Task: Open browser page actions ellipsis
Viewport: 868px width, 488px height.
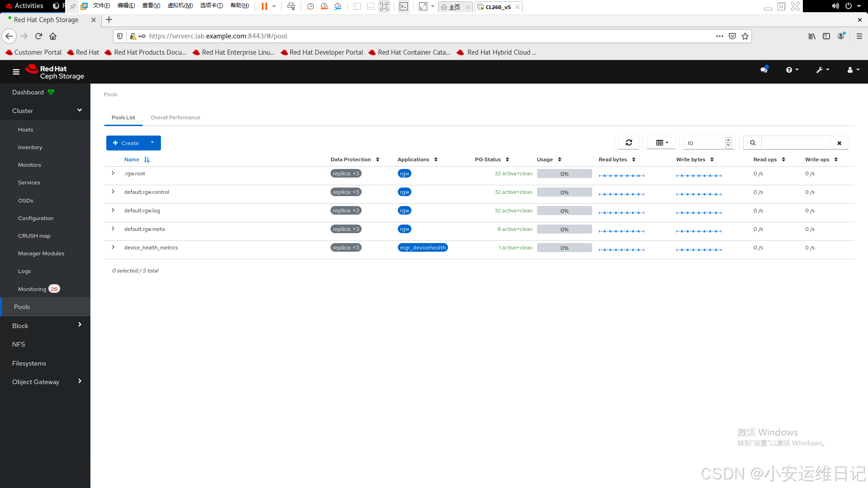Action: point(720,36)
